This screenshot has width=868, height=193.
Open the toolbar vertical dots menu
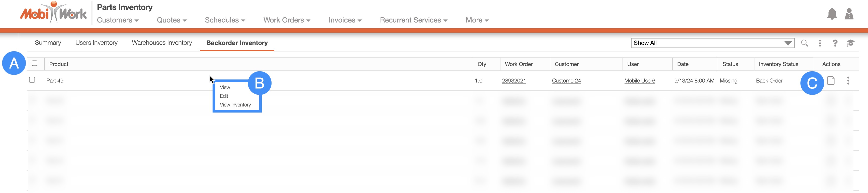coord(820,43)
